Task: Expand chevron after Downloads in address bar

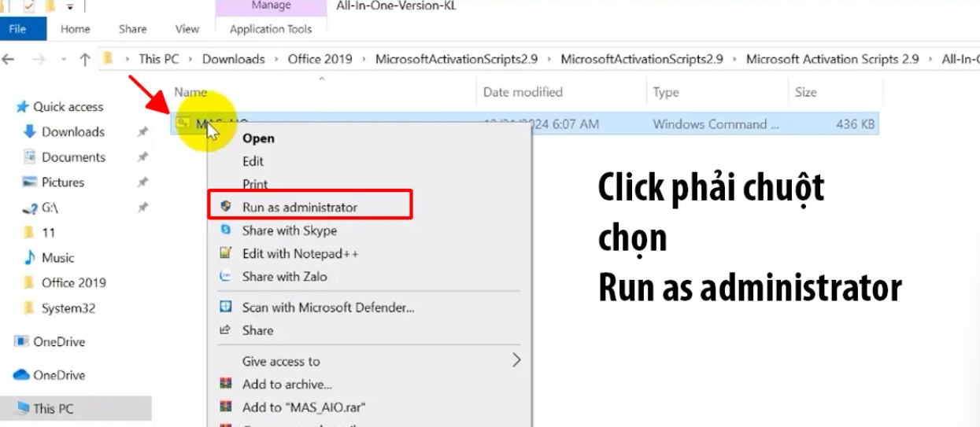Action: [x=276, y=60]
